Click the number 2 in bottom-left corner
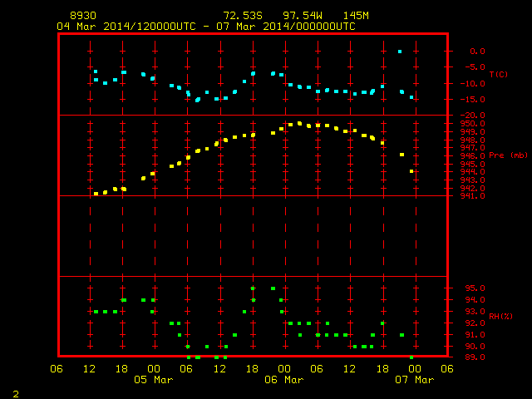The height and width of the screenshot is (399, 532). click(16, 394)
